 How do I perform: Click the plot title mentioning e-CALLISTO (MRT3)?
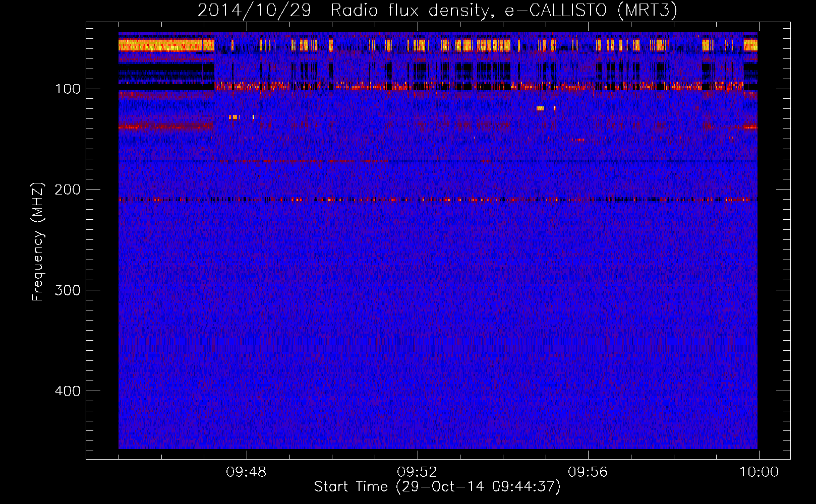pos(437,11)
